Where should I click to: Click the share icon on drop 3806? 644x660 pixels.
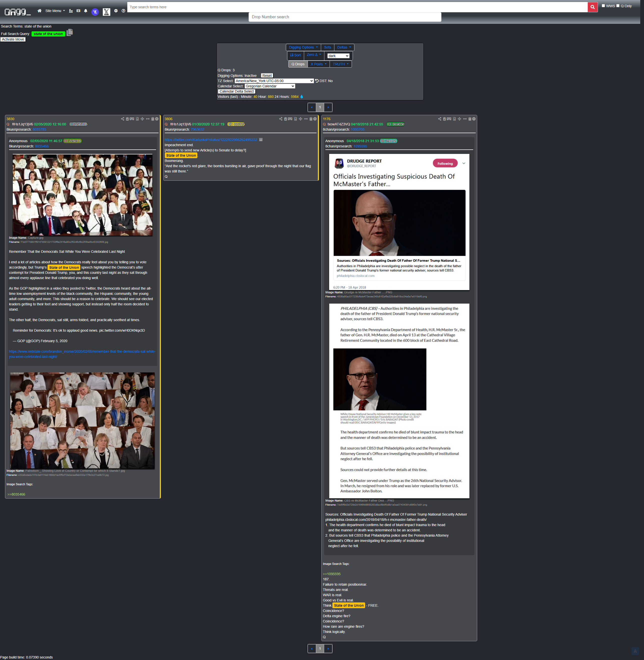(281, 119)
